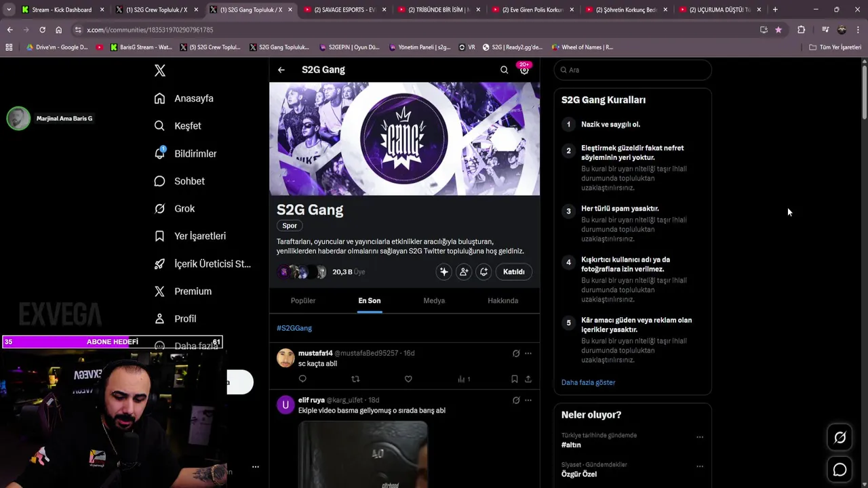This screenshot has width=868, height=488.
Task: Like mustafa14's post
Action: 408,379
